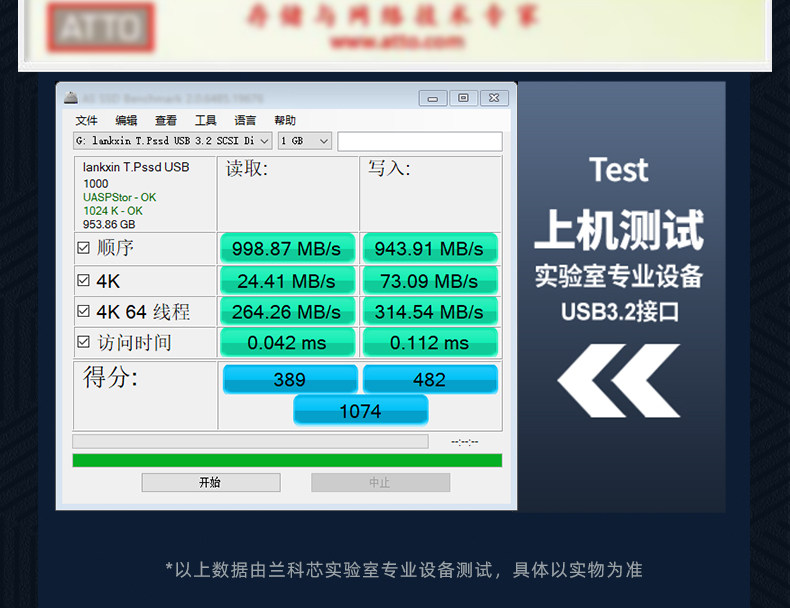Image resolution: width=790 pixels, height=608 pixels.
Task: Maximize the AS SSD Benchmark window
Action: point(464,98)
